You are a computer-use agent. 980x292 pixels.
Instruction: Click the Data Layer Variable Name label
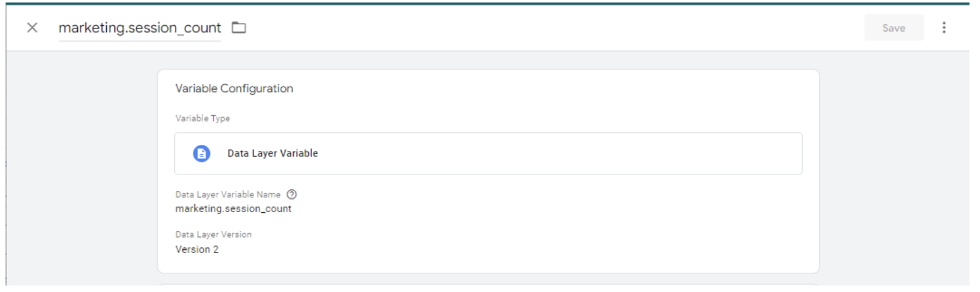pos(227,194)
